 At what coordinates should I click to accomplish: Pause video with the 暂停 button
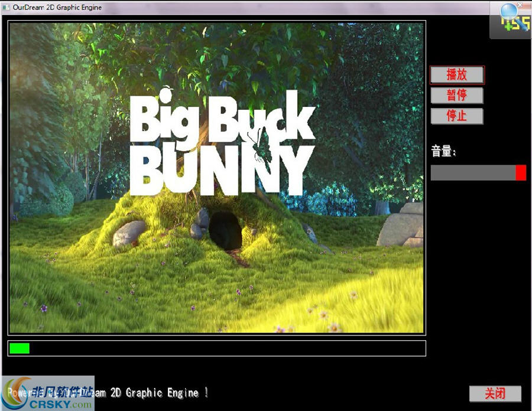click(457, 95)
